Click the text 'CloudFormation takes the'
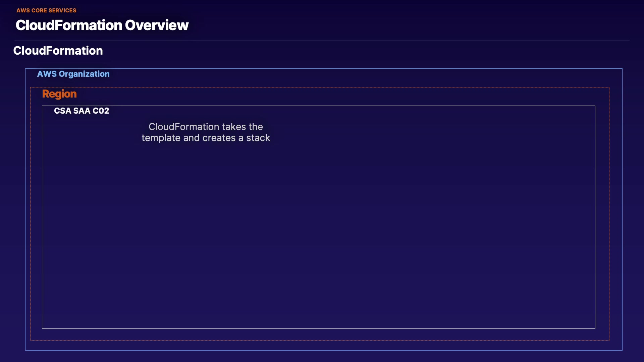The image size is (644, 362). click(x=206, y=127)
